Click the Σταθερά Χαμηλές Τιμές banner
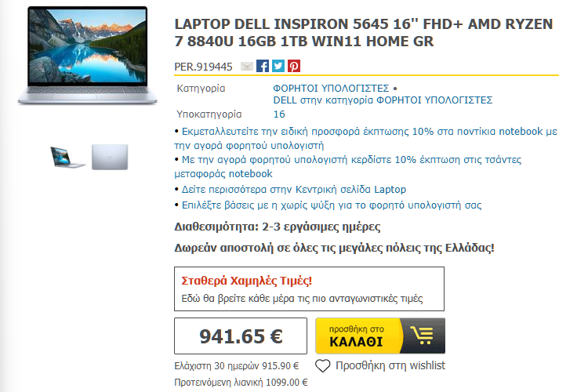588x392 pixels. click(x=308, y=289)
